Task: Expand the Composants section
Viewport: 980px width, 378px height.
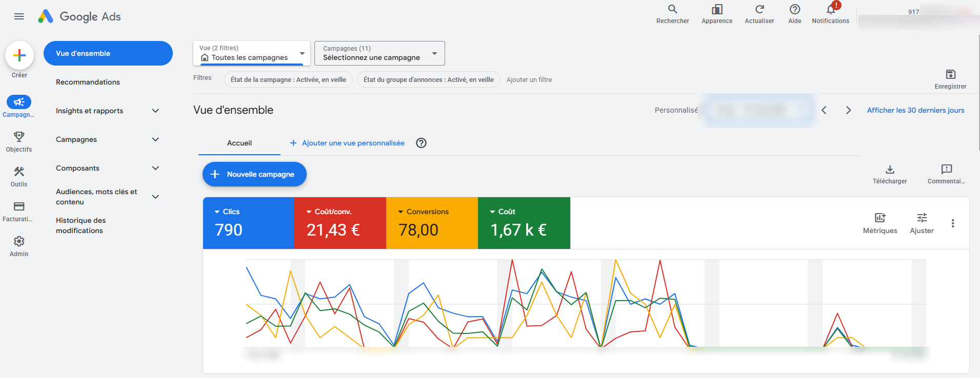Action: tap(155, 168)
